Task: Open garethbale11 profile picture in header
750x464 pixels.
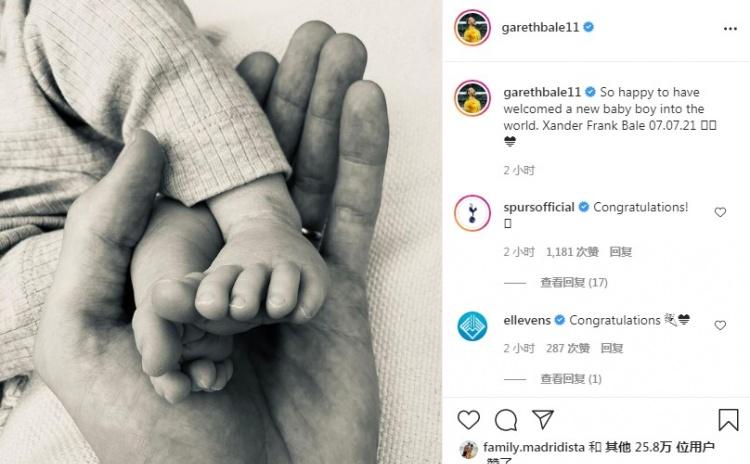Action: [x=473, y=28]
